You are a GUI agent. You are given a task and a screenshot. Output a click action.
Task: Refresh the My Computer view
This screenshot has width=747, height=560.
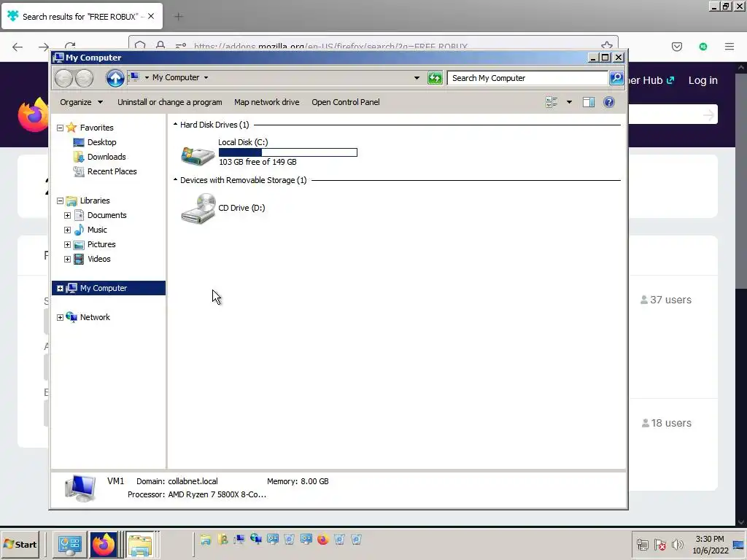[435, 78]
